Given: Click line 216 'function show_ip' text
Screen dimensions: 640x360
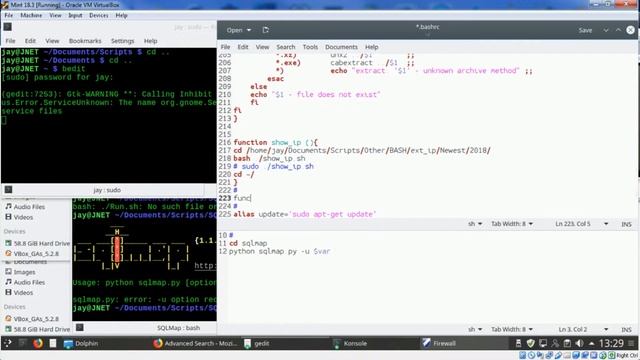Looking at the screenshot, I should [276, 142].
